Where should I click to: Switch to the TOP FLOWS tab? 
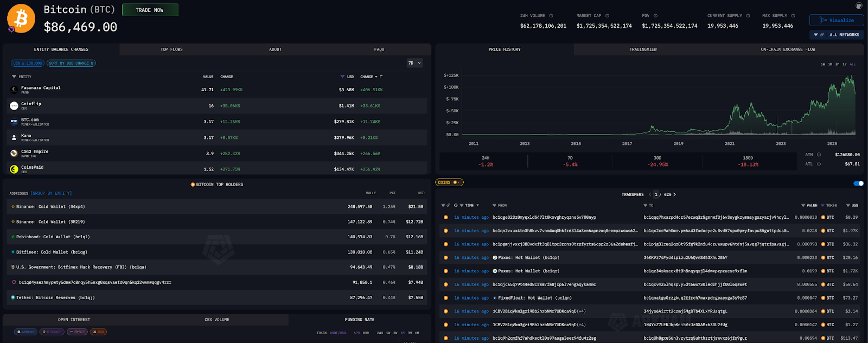[171, 49]
